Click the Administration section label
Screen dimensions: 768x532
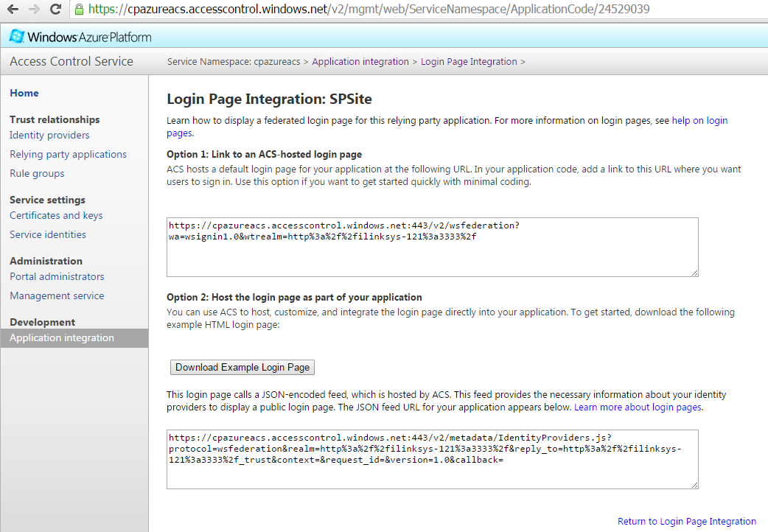pyautogui.click(x=46, y=261)
